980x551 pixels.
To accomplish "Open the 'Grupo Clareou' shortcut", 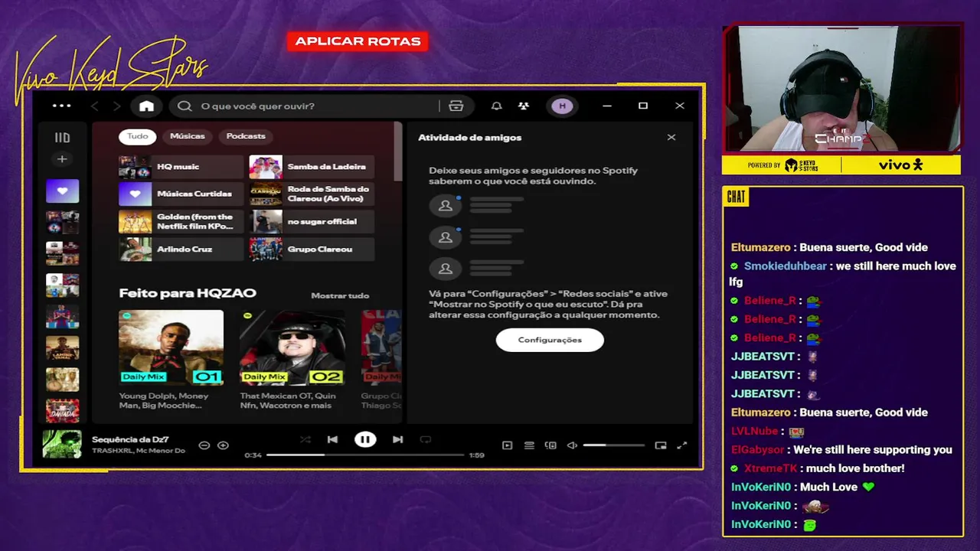I will tap(312, 249).
